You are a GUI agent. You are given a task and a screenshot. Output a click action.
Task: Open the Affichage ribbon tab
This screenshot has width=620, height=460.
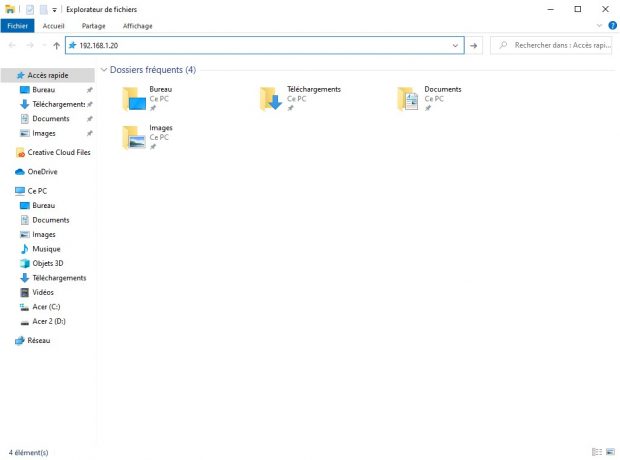coord(138,26)
